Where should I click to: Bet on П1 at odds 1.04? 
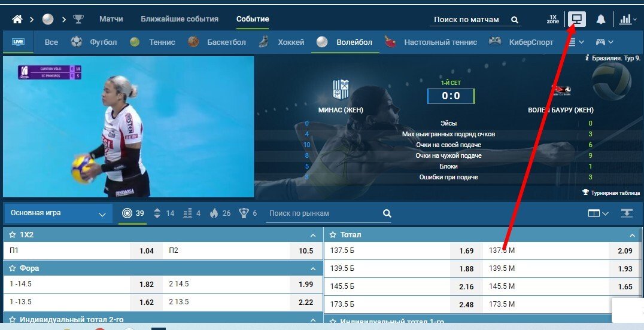(x=147, y=251)
